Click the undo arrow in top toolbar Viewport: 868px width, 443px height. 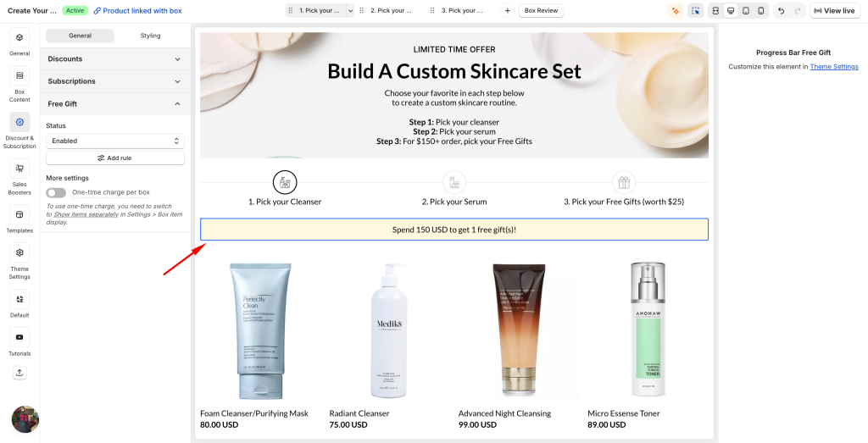pos(781,10)
